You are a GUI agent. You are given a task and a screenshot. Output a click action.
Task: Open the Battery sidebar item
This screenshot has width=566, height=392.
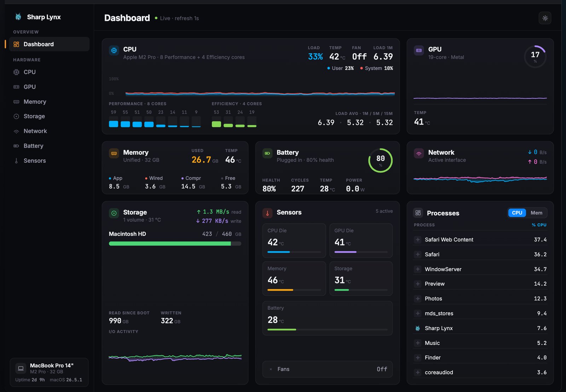pos(49,146)
